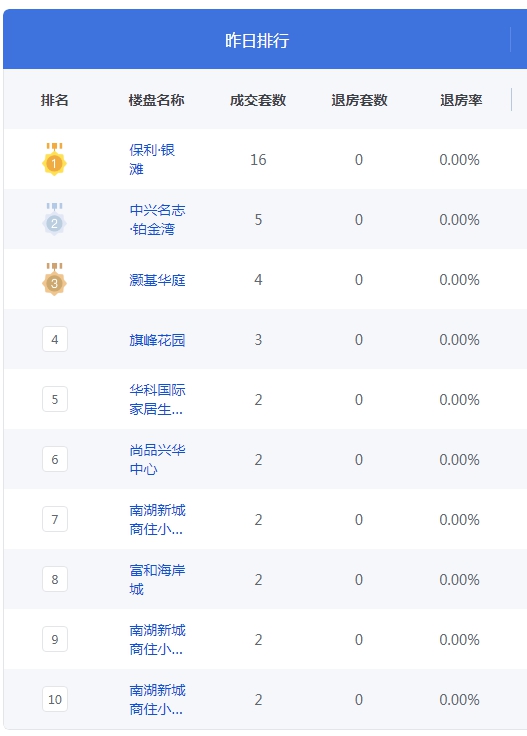Click the rank 10 number badge
The image size is (527, 736).
click(55, 699)
